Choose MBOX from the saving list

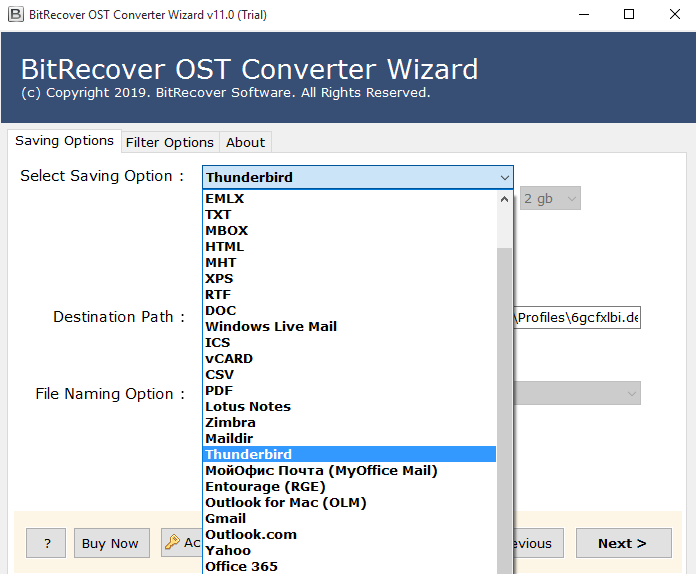click(227, 230)
